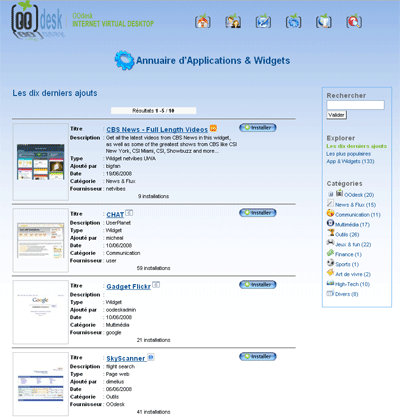Open the Multimédia (17) category link

[x=352, y=225]
